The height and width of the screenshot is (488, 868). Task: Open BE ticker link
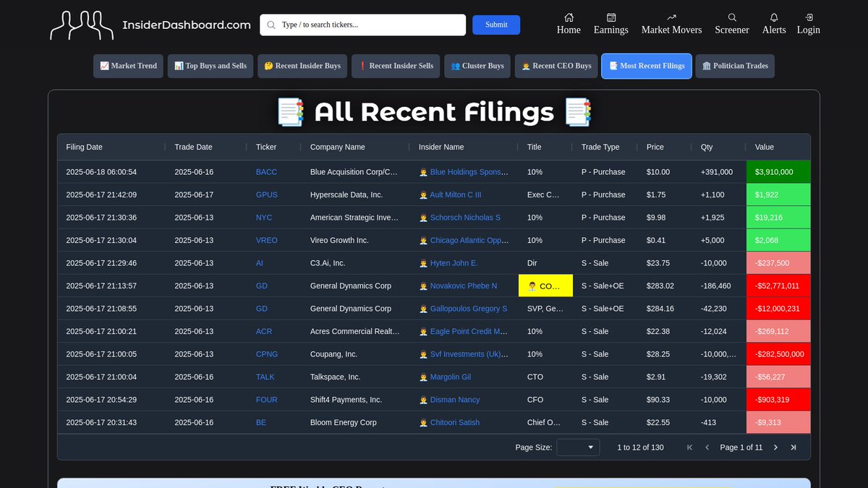tap(261, 422)
